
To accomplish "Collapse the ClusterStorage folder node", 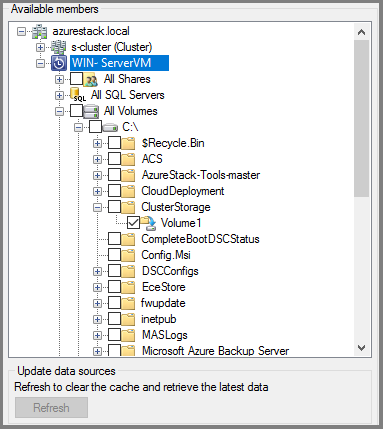I will [97, 207].
